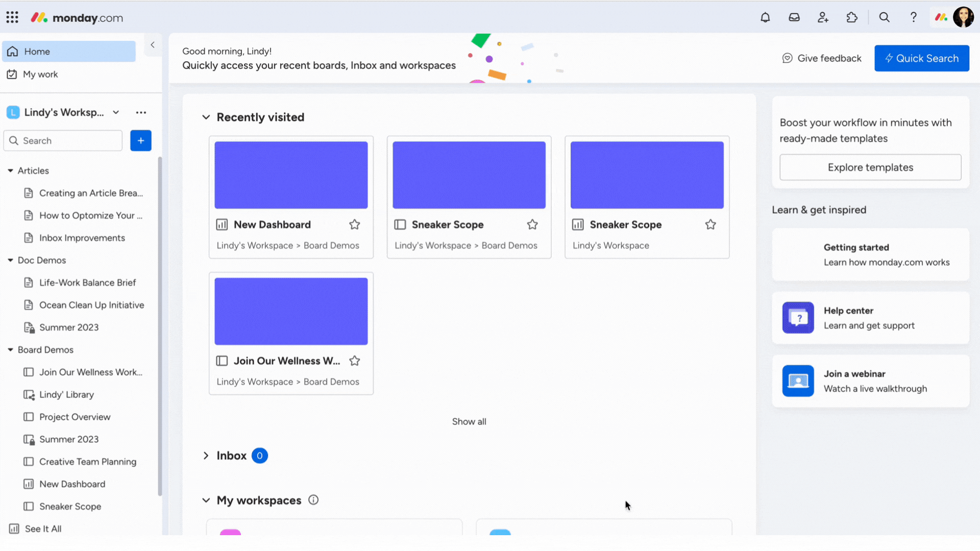Expand the Inbox section
Image resolution: width=980 pixels, height=551 pixels.
point(206,456)
